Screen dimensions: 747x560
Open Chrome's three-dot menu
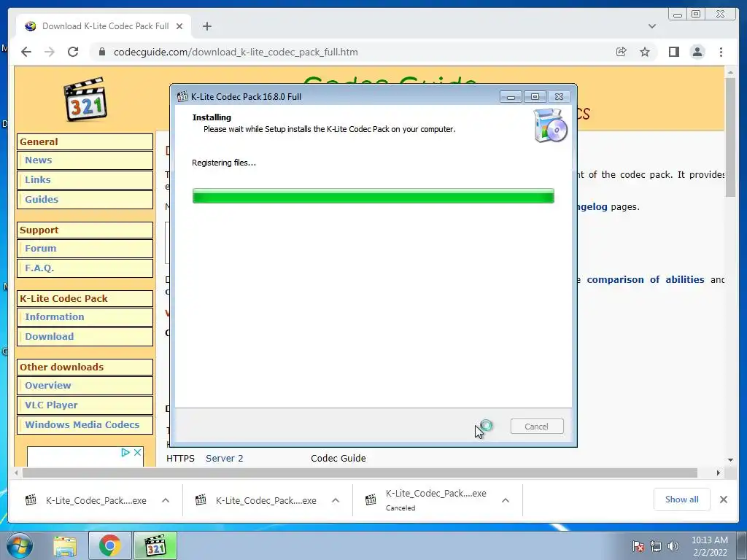tap(721, 52)
